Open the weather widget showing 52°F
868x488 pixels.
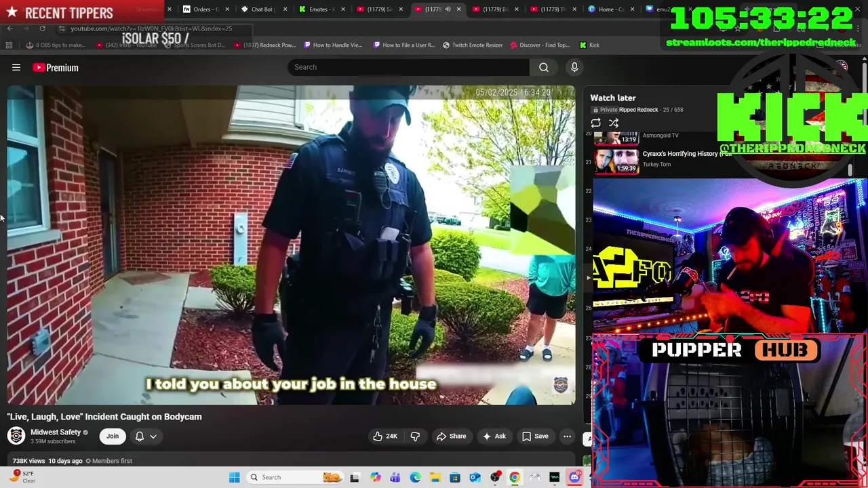(x=23, y=476)
